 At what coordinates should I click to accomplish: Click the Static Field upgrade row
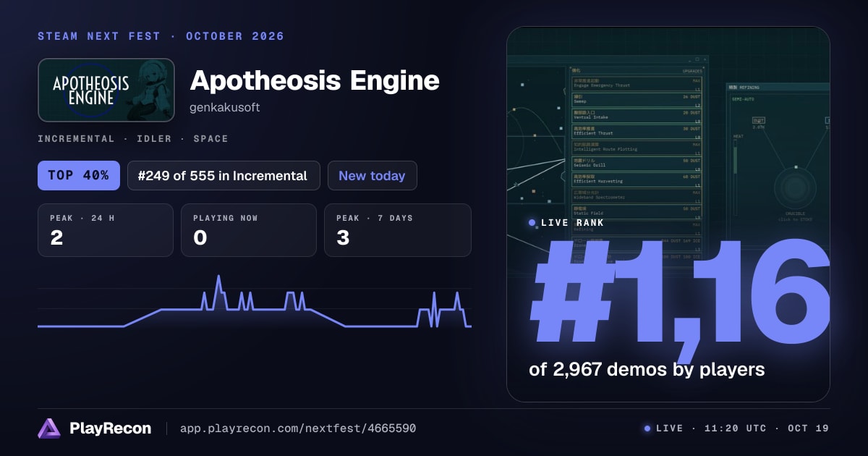tap(637, 211)
